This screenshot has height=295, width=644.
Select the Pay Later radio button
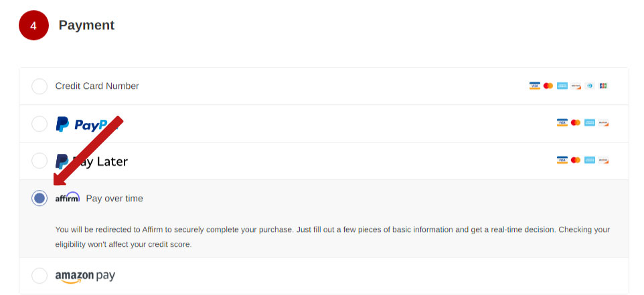click(39, 161)
